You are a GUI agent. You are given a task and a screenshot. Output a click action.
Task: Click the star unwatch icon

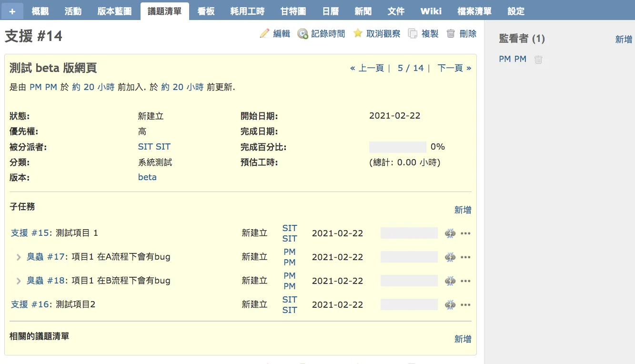358,33
